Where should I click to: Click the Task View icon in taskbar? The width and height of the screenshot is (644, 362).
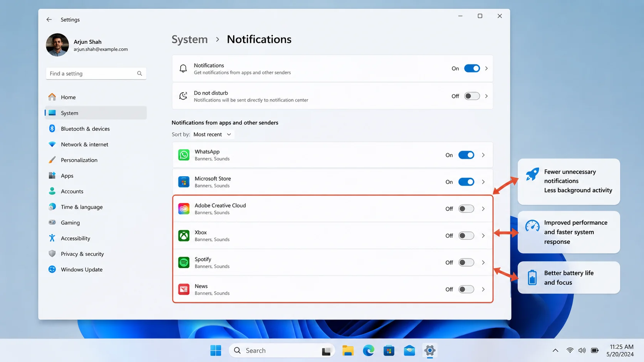[x=326, y=351]
